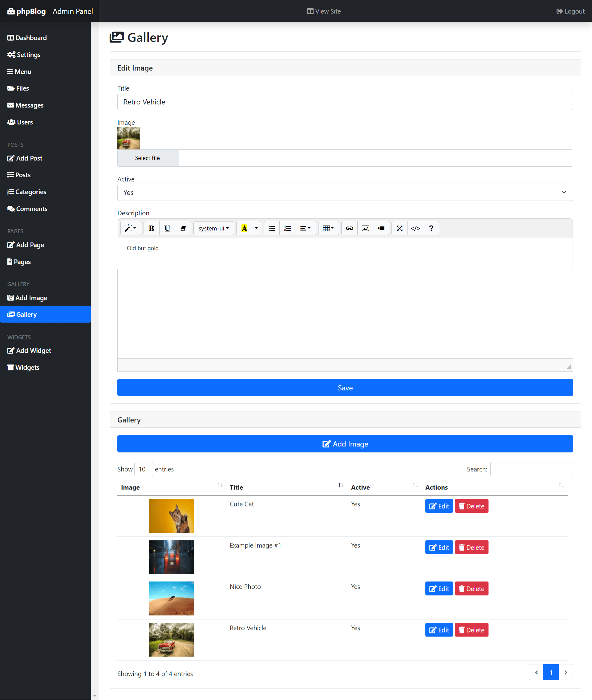Screen dimensions: 592x700
Task: Insert a hyperlink via link icon
Action: pyautogui.click(x=349, y=228)
